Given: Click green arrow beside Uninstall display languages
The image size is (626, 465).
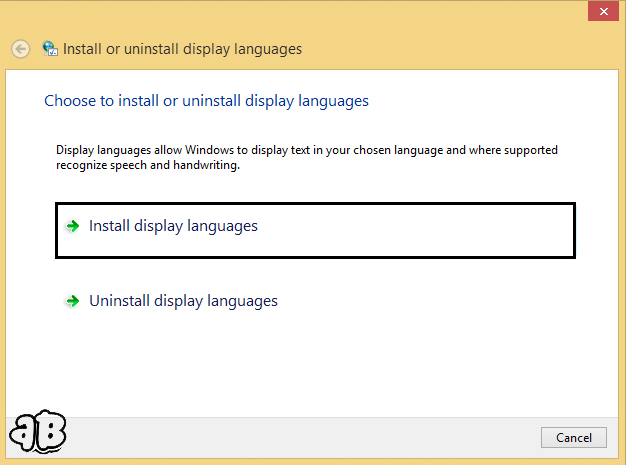Looking at the screenshot, I should point(73,301).
